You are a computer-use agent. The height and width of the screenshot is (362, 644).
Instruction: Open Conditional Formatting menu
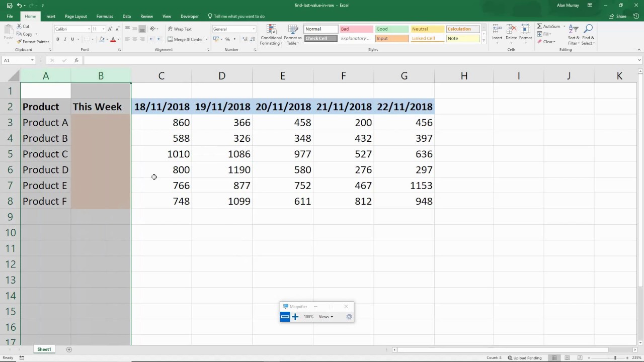(271, 35)
